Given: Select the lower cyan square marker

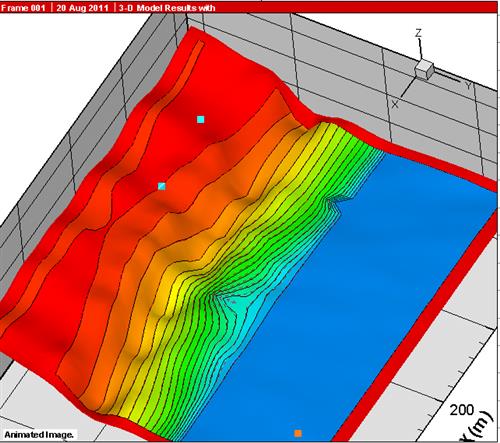Looking at the screenshot, I should (162, 186).
